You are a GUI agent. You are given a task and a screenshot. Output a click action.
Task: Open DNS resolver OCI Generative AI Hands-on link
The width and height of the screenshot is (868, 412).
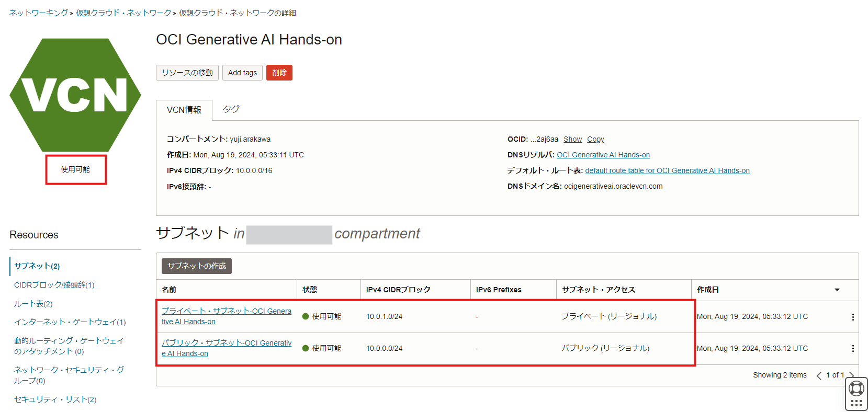pyautogui.click(x=603, y=155)
